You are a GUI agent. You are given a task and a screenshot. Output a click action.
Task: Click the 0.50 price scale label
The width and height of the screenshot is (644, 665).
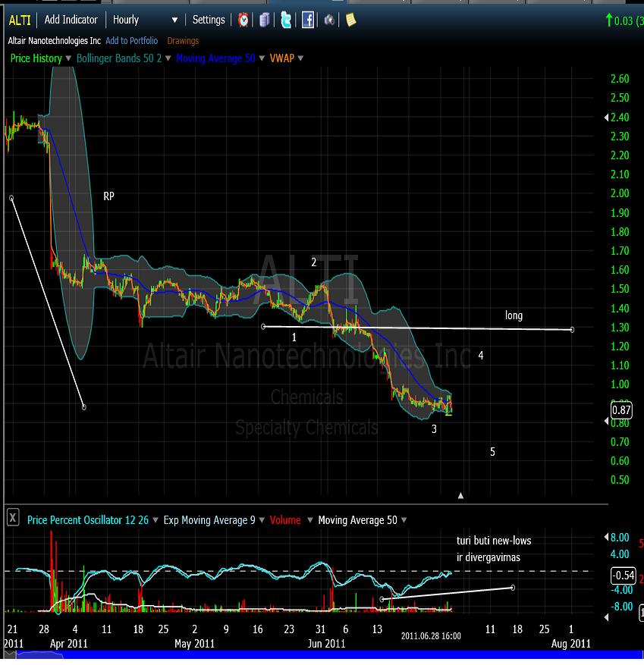[620, 480]
